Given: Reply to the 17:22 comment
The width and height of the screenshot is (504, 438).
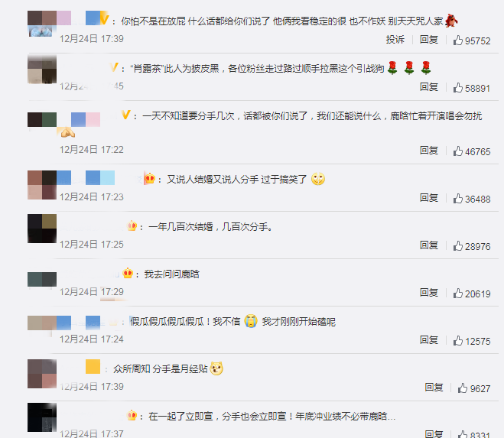Looking at the screenshot, I should [429, 150].
